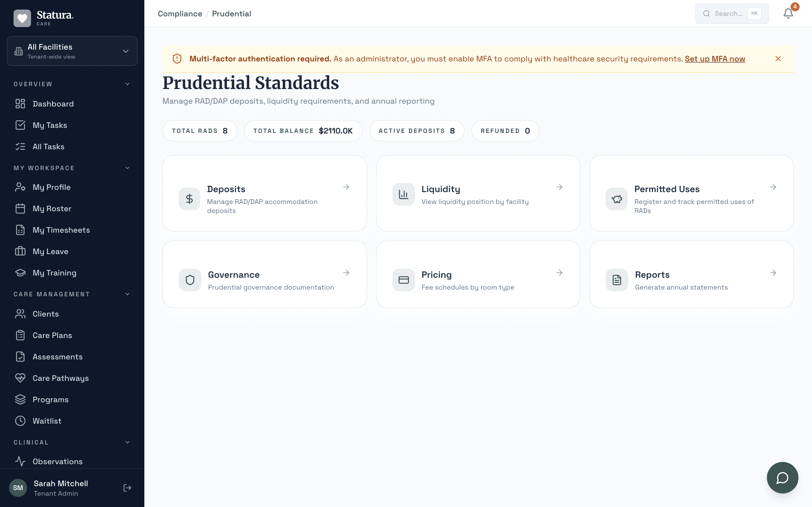812x507 pixels.
Task: Select Compliance in the breadcrumb
Action: coord(180,14)
